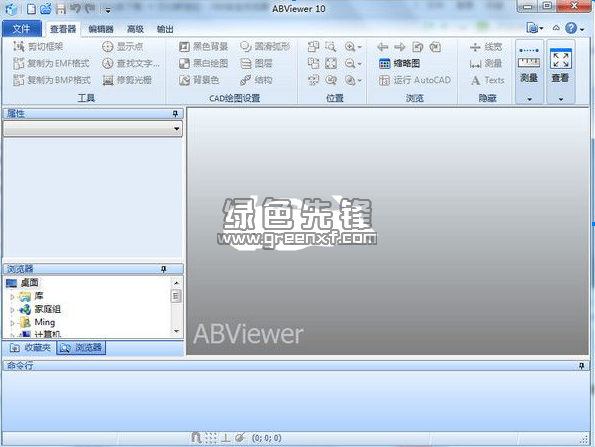Open the quick access toolbar customize arrow
595x447 pixels.
pyautogui.click(x=108, y=11)
